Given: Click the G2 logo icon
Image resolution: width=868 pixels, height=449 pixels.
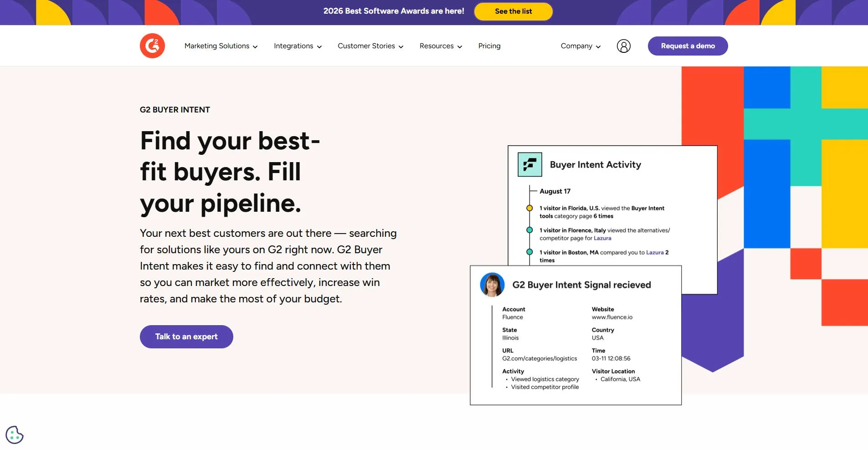Looking at the screenshot, I should pos(152,46).
